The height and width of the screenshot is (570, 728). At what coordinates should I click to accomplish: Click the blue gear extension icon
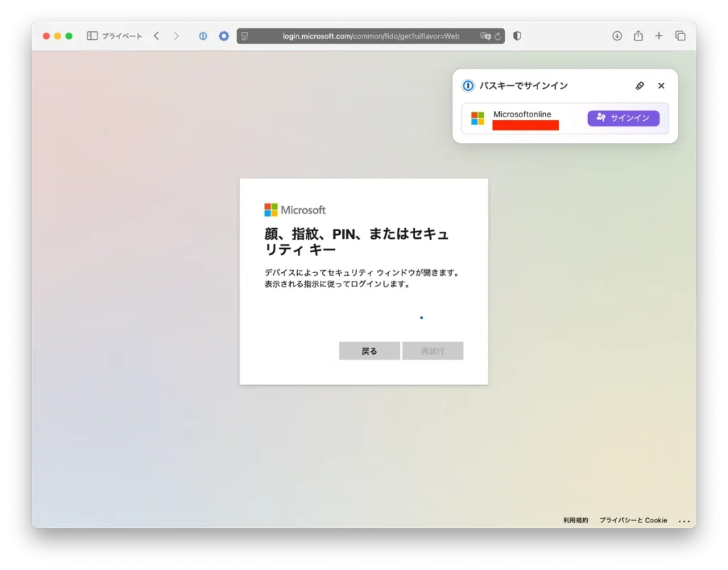tap(224, 36)
